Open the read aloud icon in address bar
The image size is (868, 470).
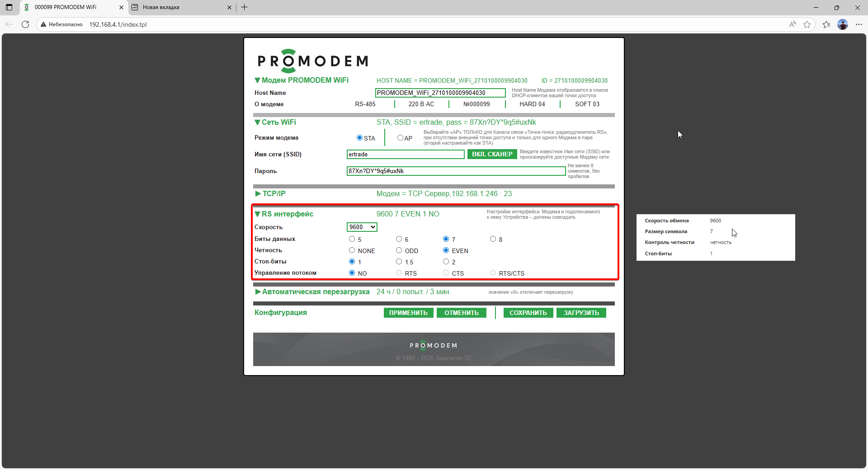click(x=793, y=24)
